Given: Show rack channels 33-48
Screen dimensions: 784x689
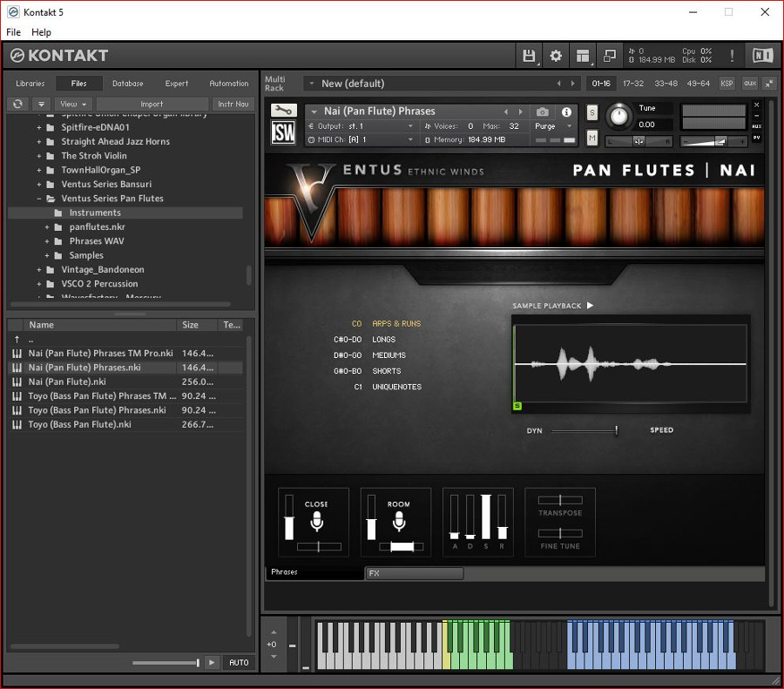Looking at the screenshot, I should (x=666, y=84).
